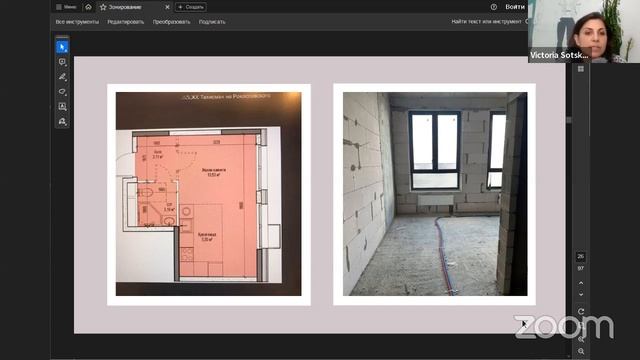Star the Зонирование document tab
The image size is (640, 360).
pyautogui.click(x=103, y=7)
